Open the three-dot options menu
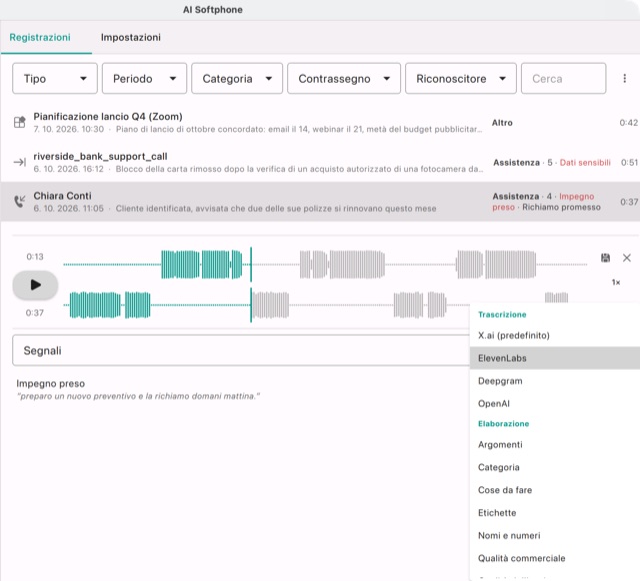Image resolution: width=640 pixels, height=581 pixels. click(624, 78)
